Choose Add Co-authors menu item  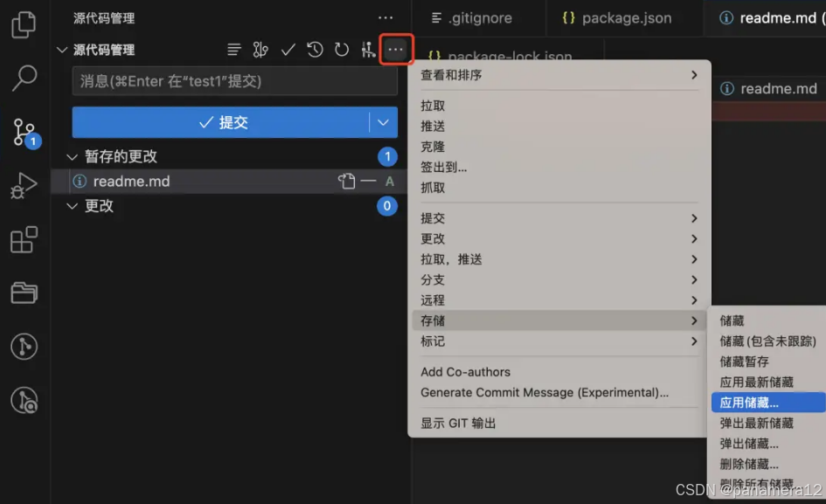click(559, 372)
